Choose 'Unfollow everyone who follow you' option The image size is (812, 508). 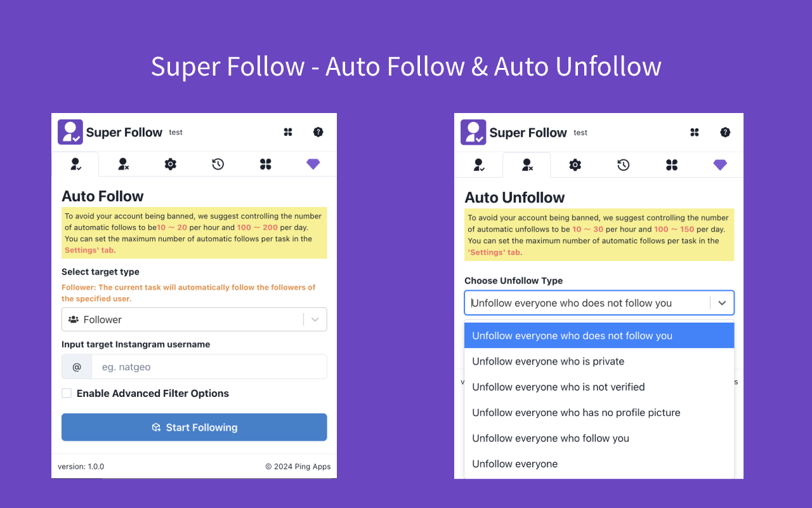coord(551,438)
